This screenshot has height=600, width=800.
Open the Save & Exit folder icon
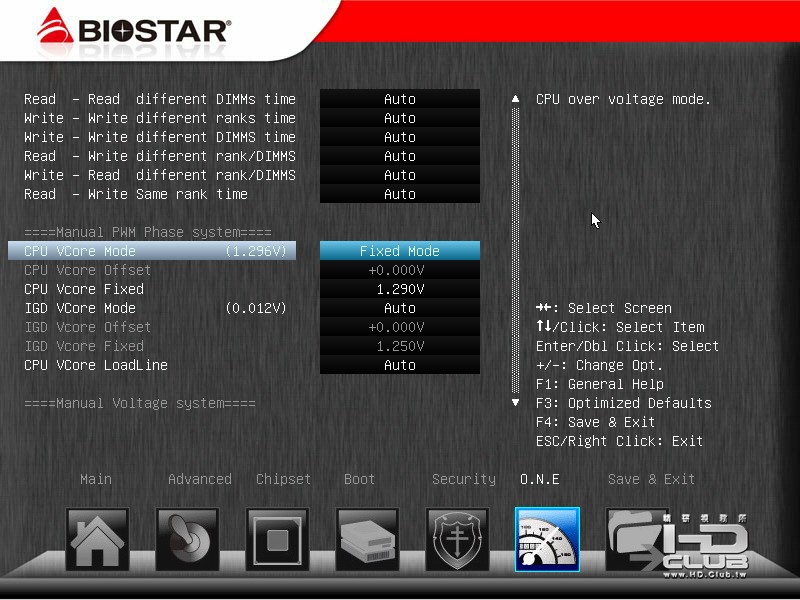637,539
